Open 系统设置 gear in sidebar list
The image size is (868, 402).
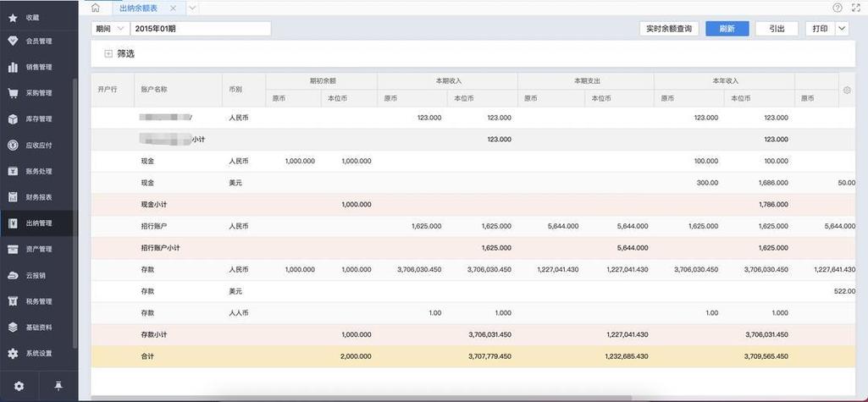[13, 354]
